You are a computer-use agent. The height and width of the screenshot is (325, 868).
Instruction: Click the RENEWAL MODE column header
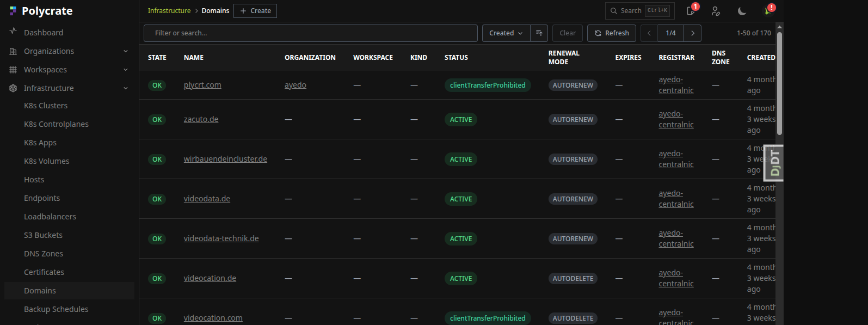564,57
